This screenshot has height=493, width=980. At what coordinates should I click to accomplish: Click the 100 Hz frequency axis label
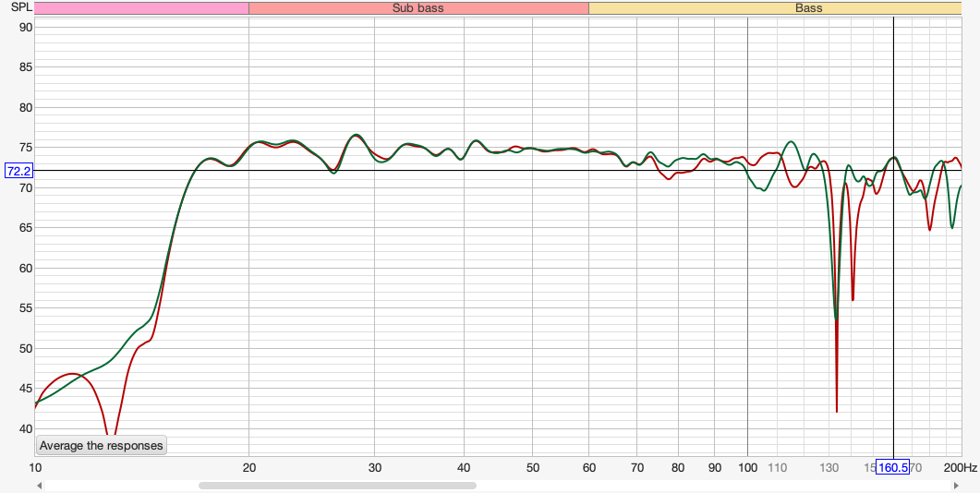[x=747, y=467]
